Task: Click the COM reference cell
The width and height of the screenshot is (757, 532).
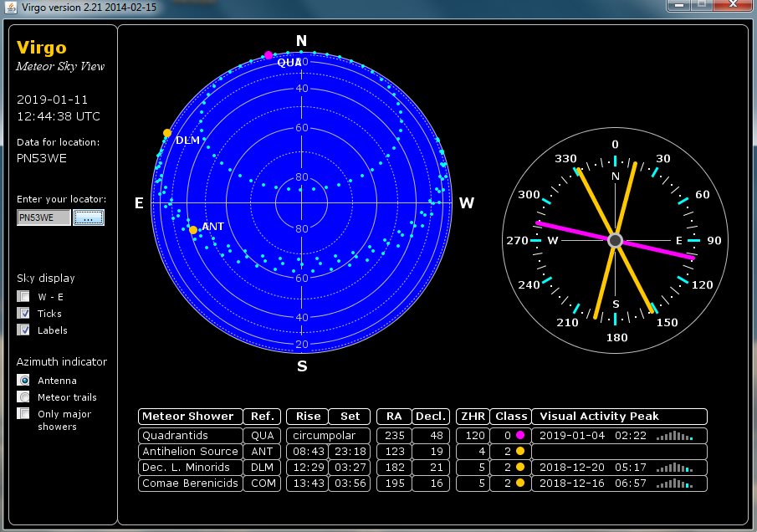Action: pos(262,483)
